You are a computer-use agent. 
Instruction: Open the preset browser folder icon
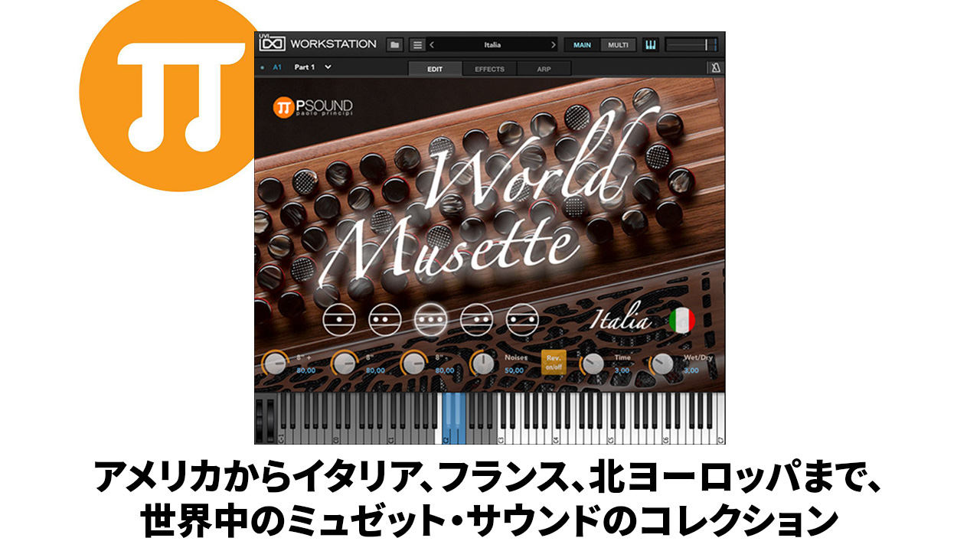click(394, 45)
